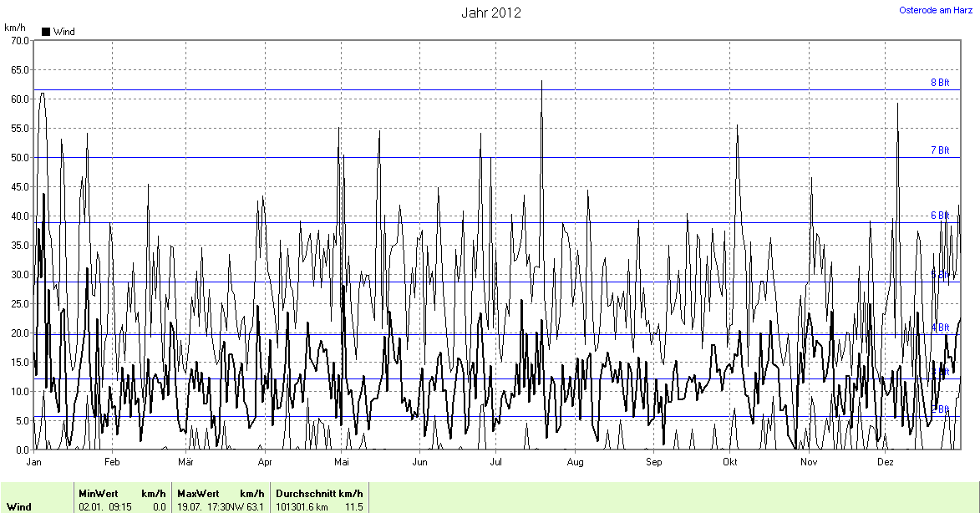This screenshot has width=980, height=513.
Task: Select the 8 Bft line label
Action: [940, 83]
